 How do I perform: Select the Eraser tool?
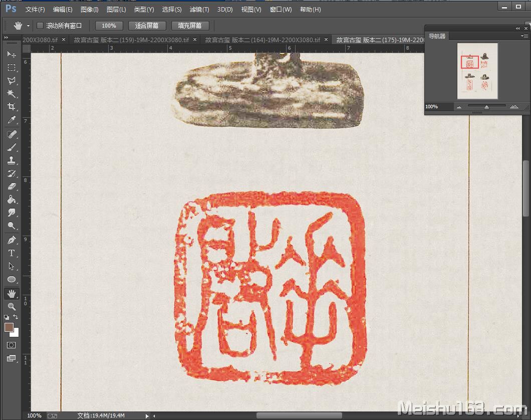[12, 186]
